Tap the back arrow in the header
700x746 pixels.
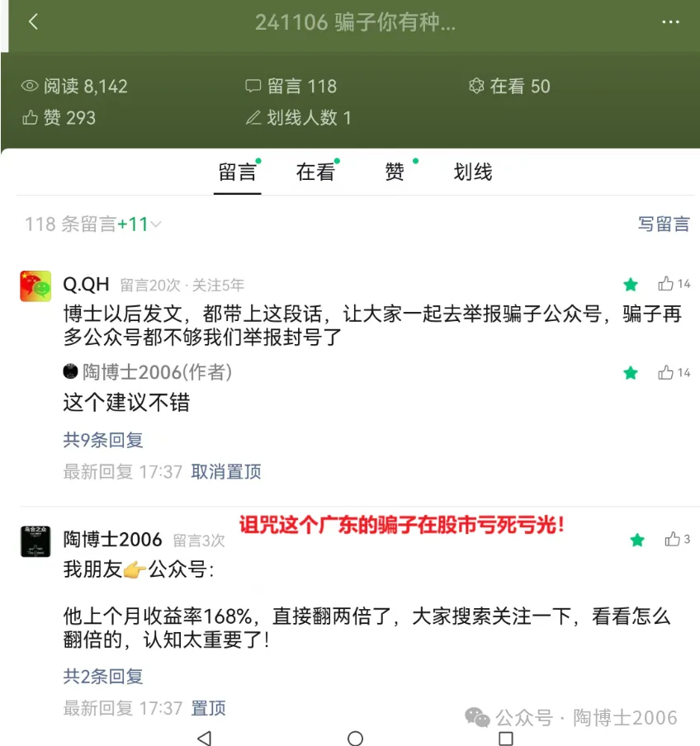[x=33, y=22]
